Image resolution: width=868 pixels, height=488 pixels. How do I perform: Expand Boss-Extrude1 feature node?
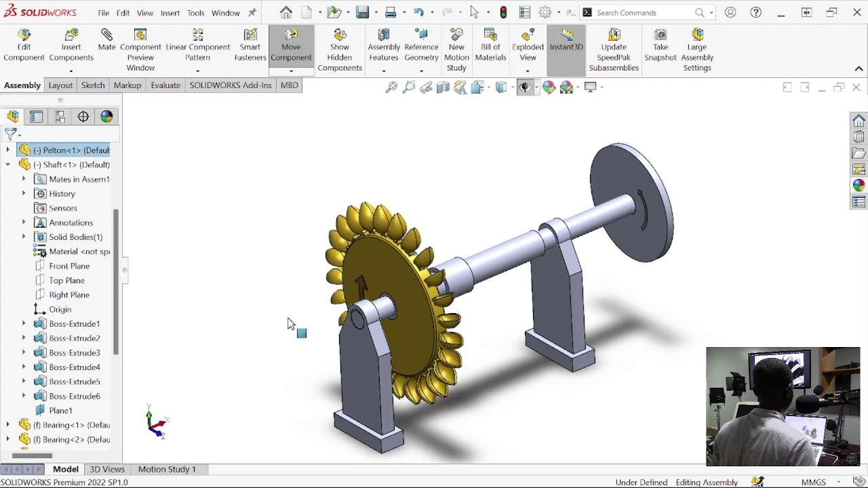coord(24,324)
